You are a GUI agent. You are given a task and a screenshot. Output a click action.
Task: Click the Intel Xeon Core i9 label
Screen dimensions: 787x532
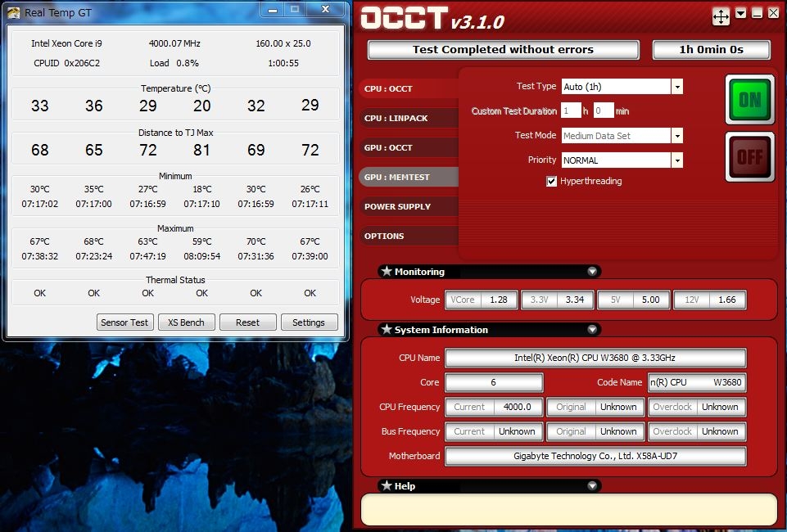66,43
